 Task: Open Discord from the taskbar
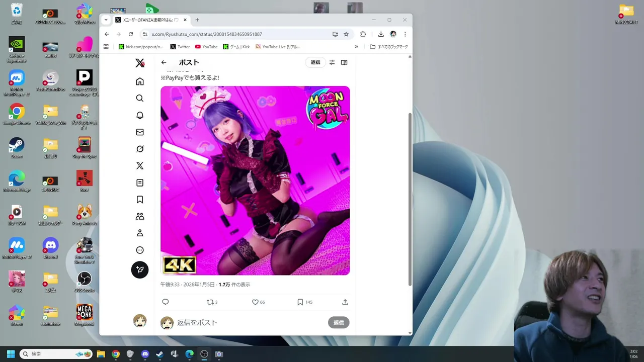[x=145, y=354]
